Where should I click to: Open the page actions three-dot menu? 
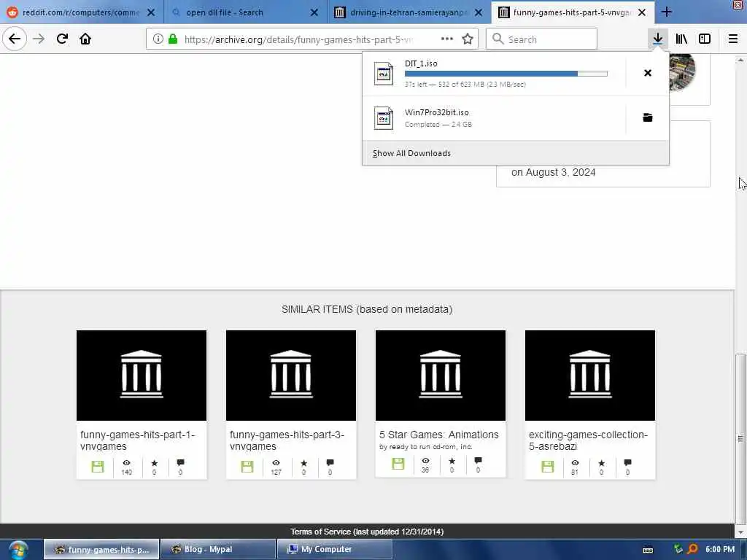point(447,39)
